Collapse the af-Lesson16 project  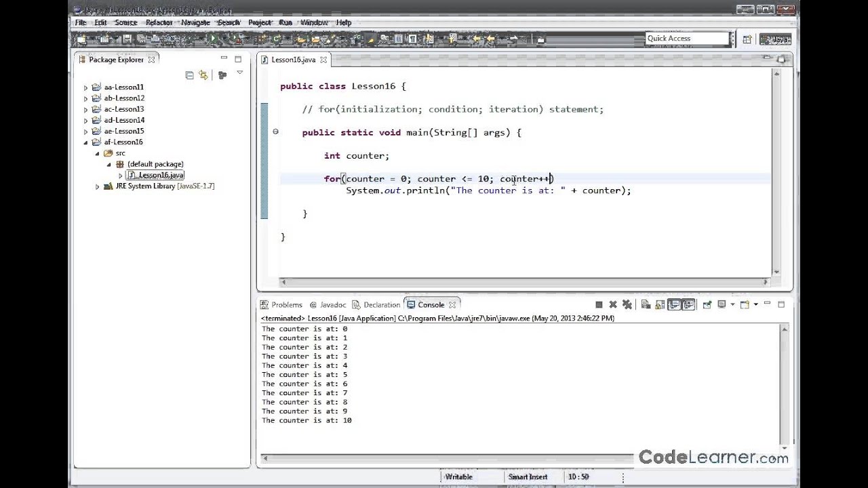86,142
